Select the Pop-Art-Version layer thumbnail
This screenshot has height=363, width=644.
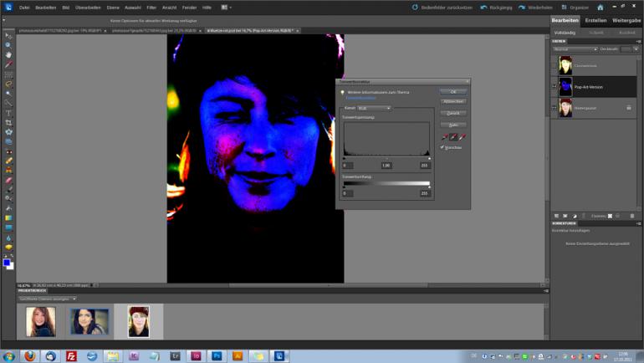pyautogui.click(x=565, y=87)
